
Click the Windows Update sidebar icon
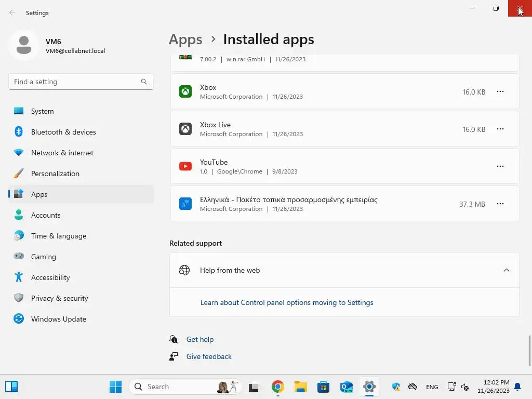(x=19, y=319)
